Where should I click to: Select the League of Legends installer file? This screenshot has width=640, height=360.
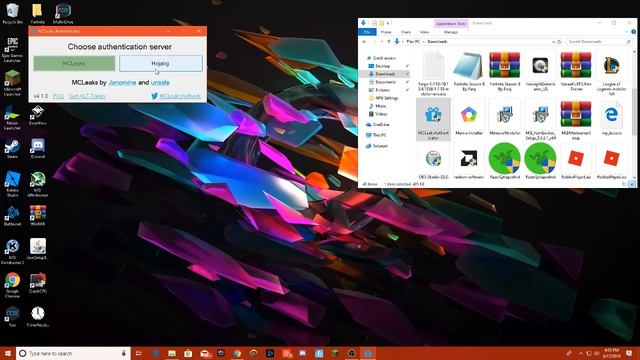pyautogui.click(x=611, y=73)
